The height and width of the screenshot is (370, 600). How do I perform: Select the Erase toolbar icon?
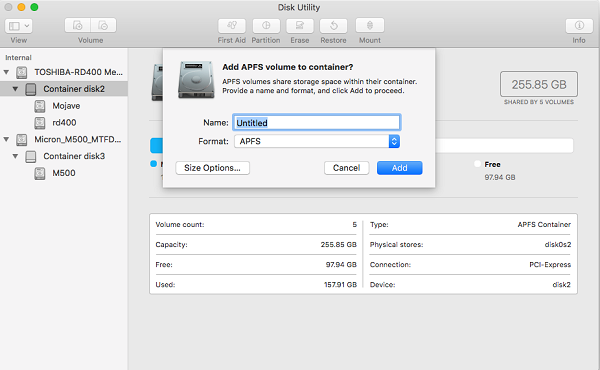coord(300,26)
